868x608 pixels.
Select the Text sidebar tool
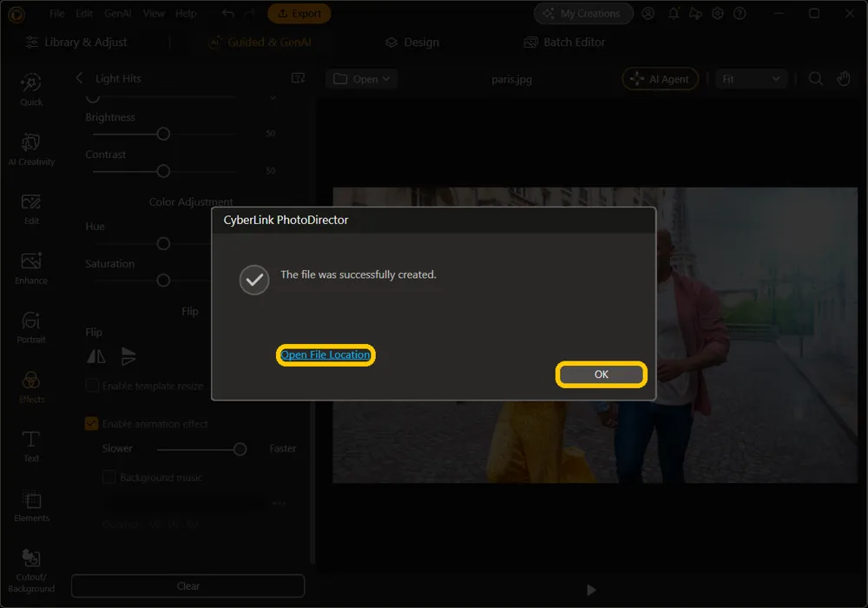pyautogui.click(x=31, y=446)
